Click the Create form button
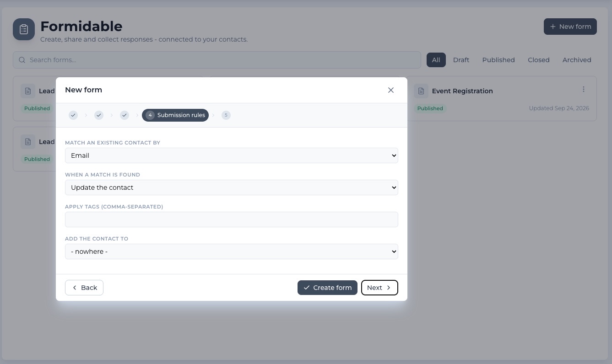612x364 pixels. (327, 288)
